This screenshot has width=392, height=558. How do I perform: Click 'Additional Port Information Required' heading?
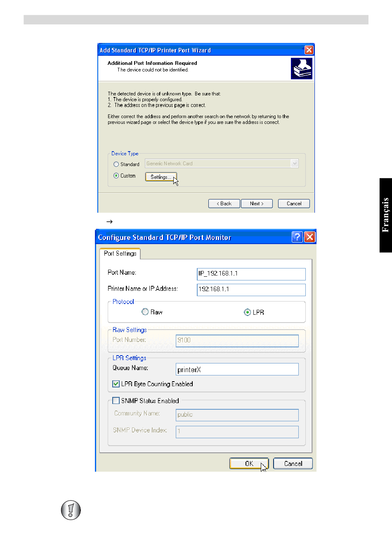pos(152,63)
